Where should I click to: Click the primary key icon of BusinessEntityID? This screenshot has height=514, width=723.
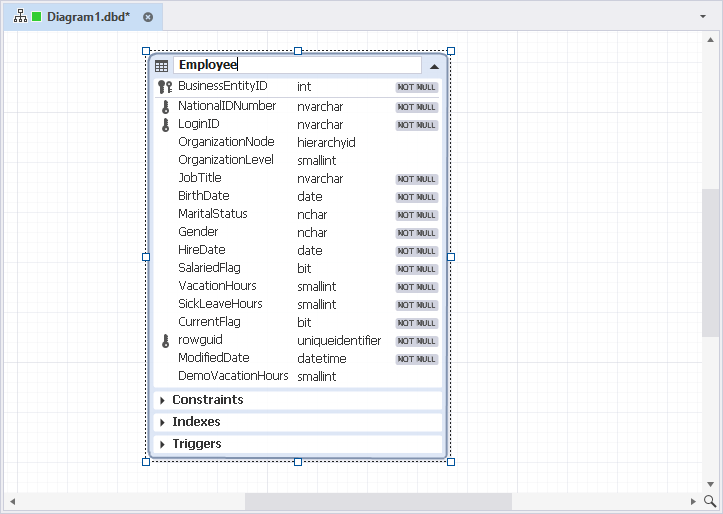[x=165, y=87]
